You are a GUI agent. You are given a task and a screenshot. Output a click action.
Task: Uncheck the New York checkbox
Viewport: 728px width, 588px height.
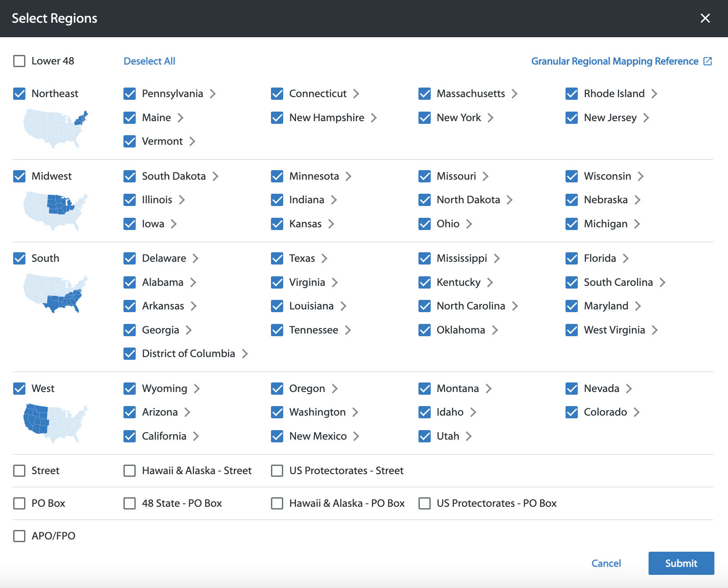[x=424, y=118]
